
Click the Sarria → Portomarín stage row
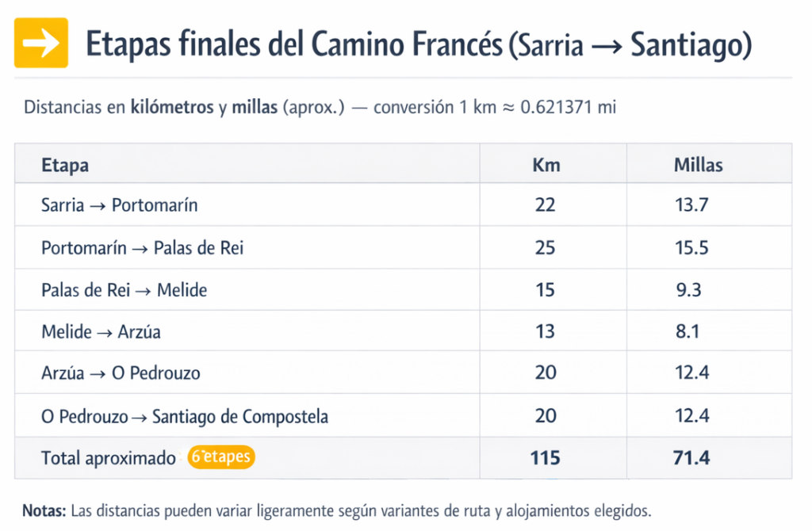click(119, 205)
